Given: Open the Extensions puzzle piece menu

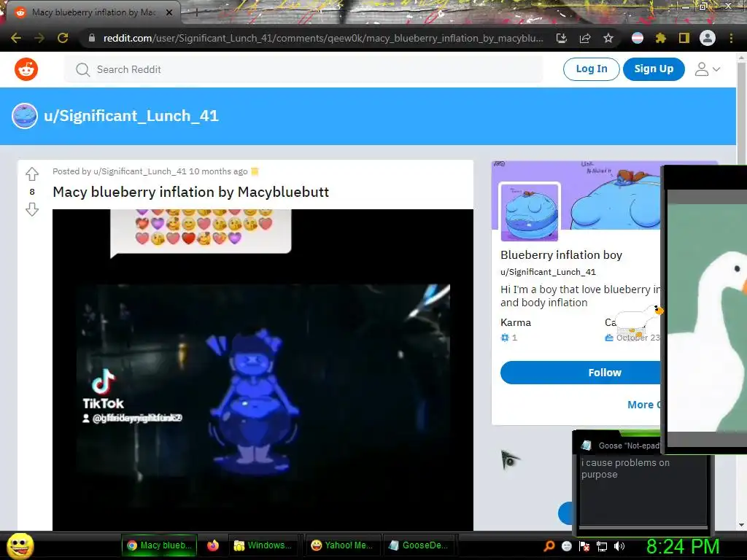Looking at the screenshot, I should click(661, 38).
